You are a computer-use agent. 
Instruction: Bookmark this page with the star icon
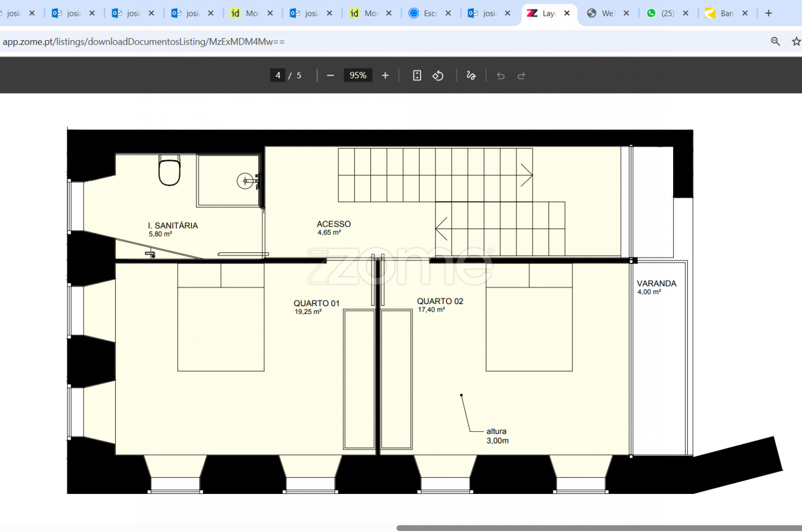coord(795,42)
